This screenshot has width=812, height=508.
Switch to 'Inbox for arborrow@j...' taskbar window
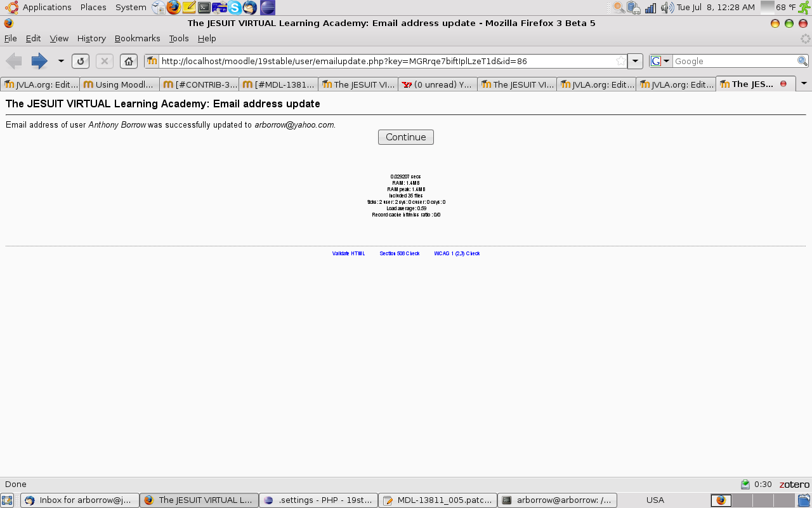pyautogui.click(x=80, y=500)
